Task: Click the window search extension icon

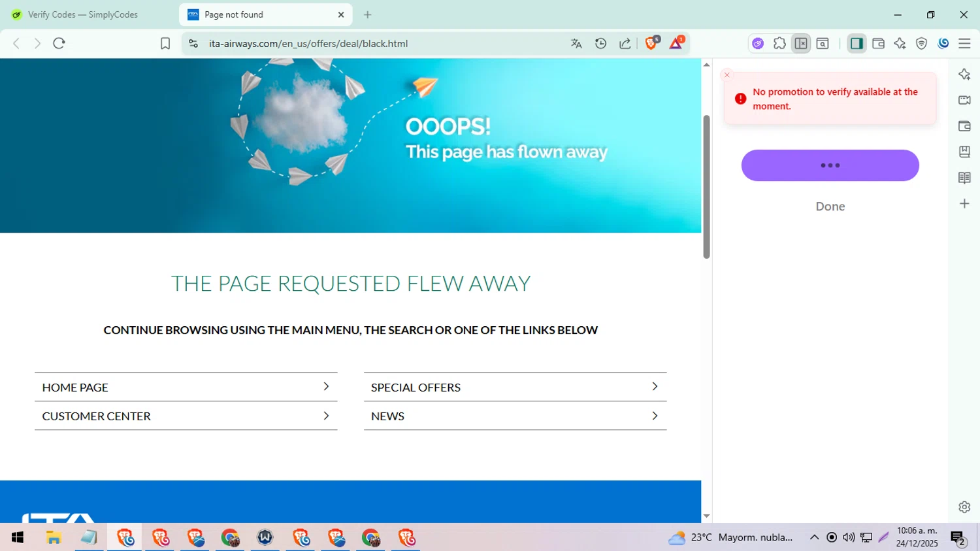Action: 823,43
